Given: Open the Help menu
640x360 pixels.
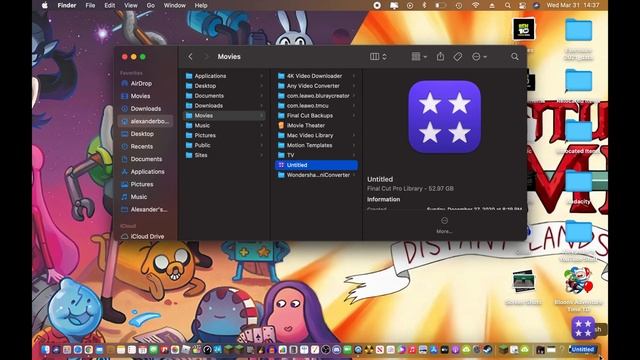Looking at the screenshot, I should 201,5.
